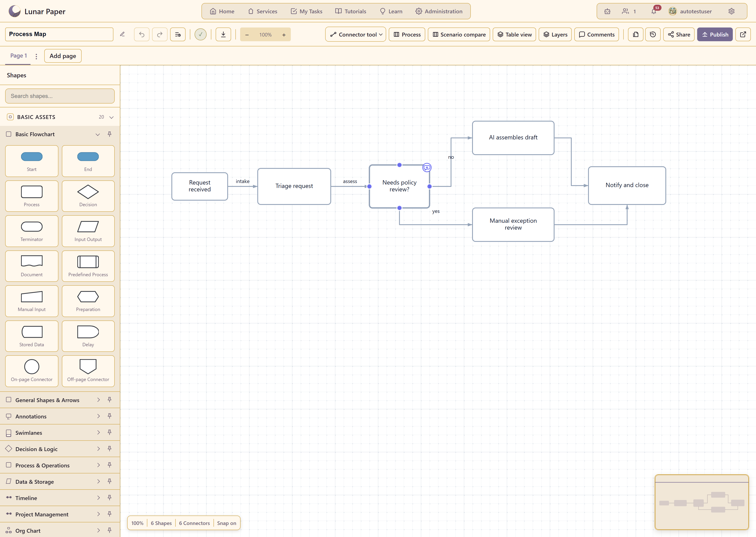This screenshot has height=537, width=756.
Task: Click the Publish button
Action: [715, 34]
